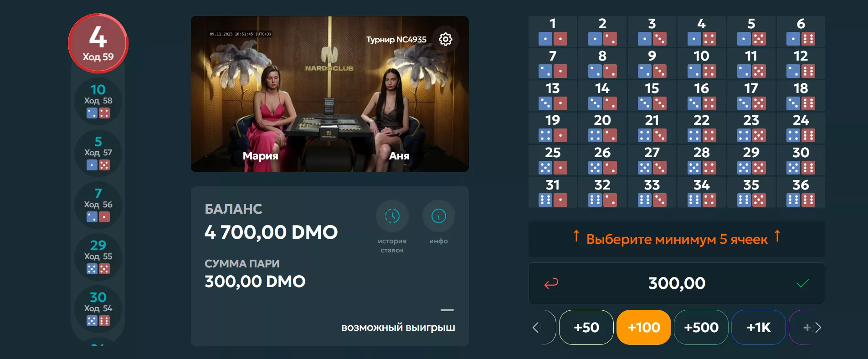Show more chip amounts with right chevron
Viewport: 868px width, 359px height.
tap(818, 328)
